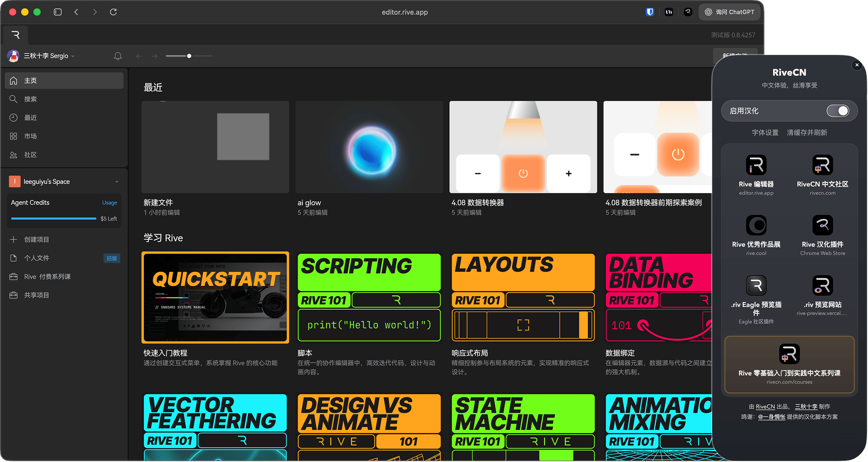Open the Rive 编辑器 shortcut icon
868x462 pixels.
[756, 165]
